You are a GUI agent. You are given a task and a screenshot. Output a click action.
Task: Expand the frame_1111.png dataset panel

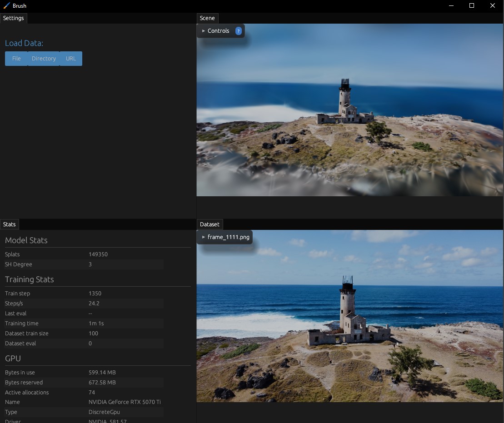tap(204, 237)
